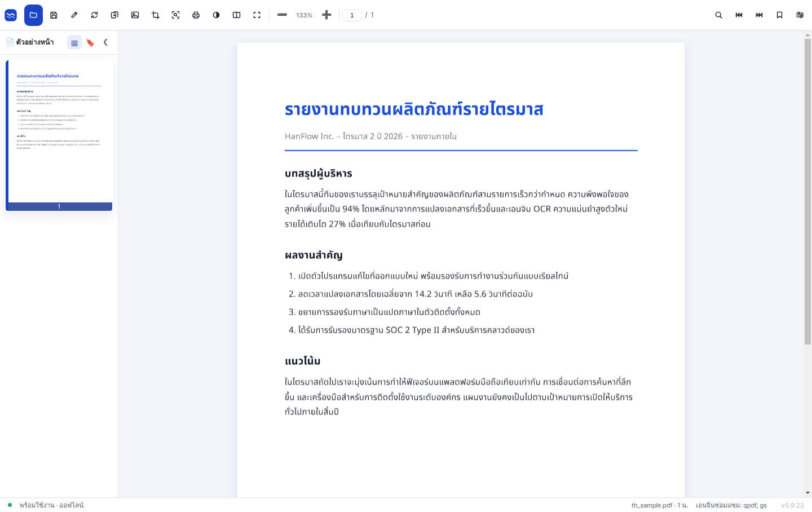Click the vertical scrollbar thumb
The width and height of the screenshot is (812, 512).
click(807, 192)
